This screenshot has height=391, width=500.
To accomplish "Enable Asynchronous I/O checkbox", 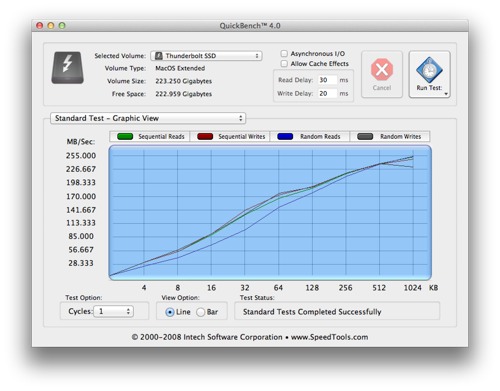I will (x=284, y=53).
